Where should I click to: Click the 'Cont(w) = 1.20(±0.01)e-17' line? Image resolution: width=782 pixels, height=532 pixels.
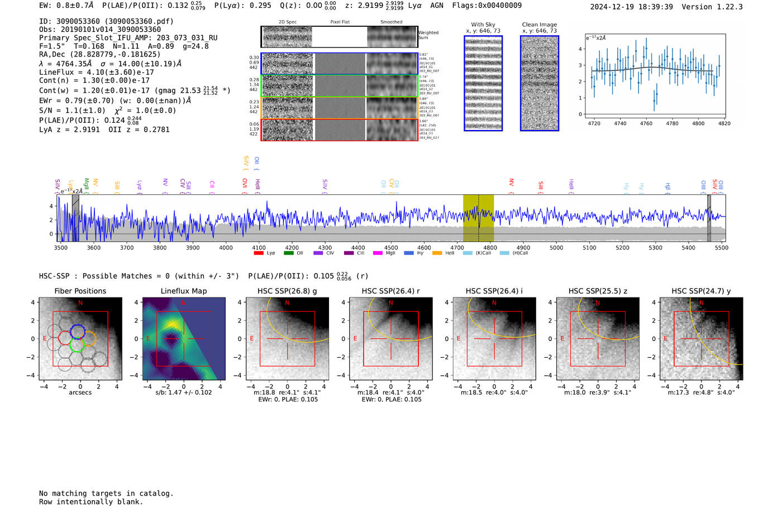click(x=135, y=90)
